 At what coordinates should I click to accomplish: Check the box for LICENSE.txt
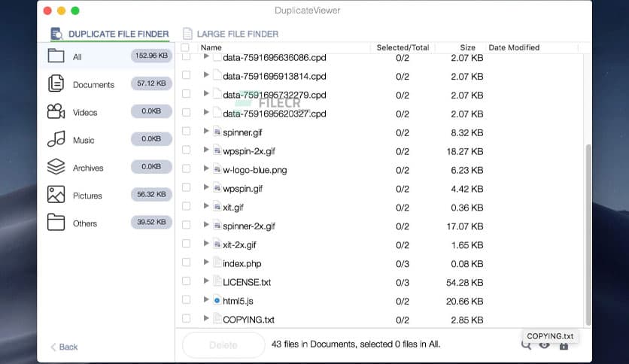point(186,281)
